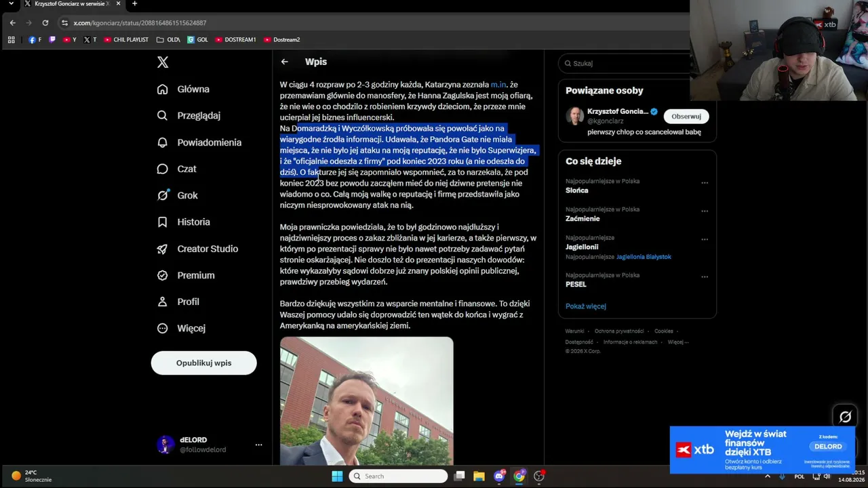868x488 pixels.
Task: Open the Ochrona prywatności footer link
Action: coord(619,331)
